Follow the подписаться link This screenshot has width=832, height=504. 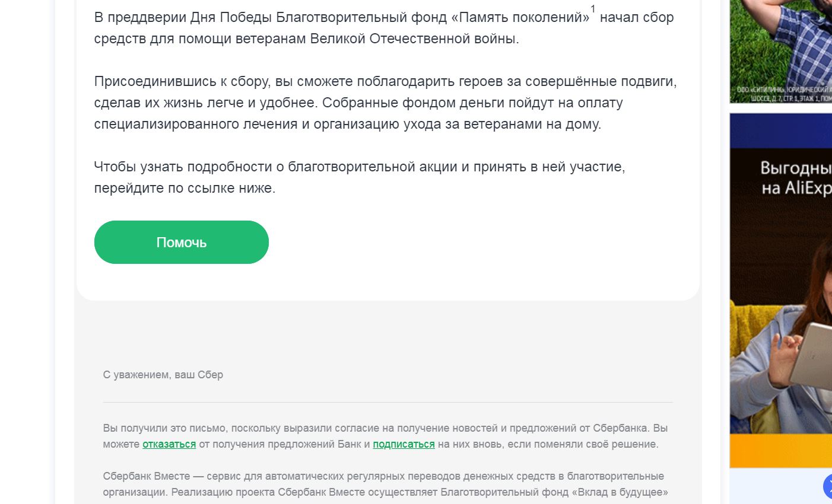(404, 444)
